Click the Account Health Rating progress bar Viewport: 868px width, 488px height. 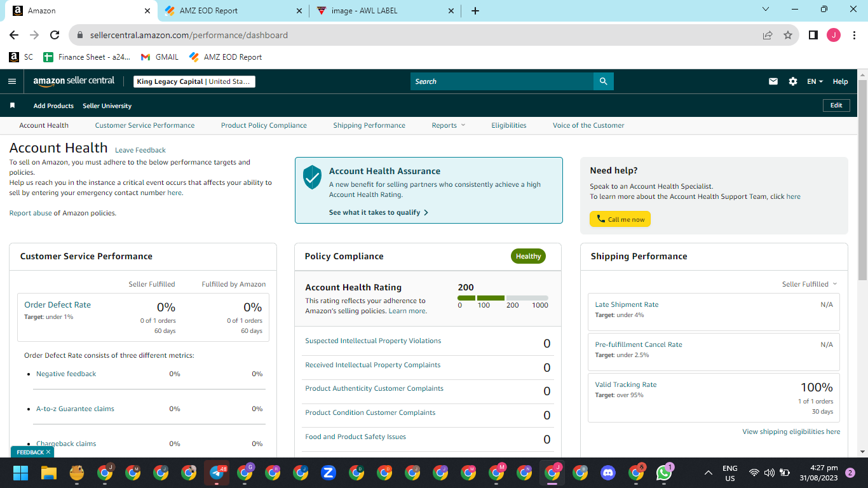[x=503, y=298]
